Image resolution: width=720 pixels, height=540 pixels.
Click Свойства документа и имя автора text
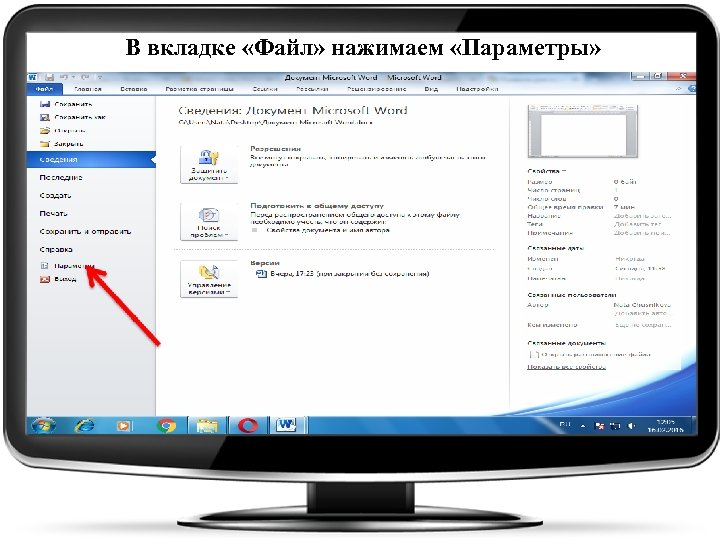pyautogui.click(x=328, y=230)
